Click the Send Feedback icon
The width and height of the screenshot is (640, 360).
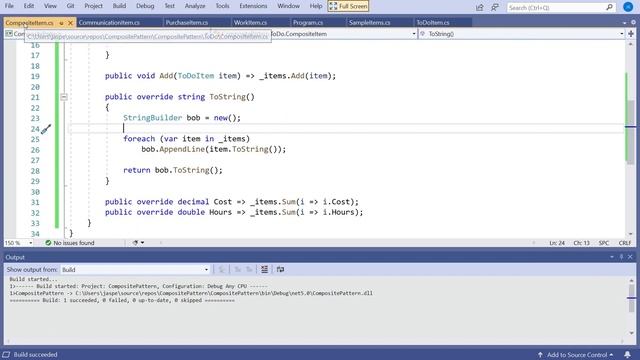(495, 7)
